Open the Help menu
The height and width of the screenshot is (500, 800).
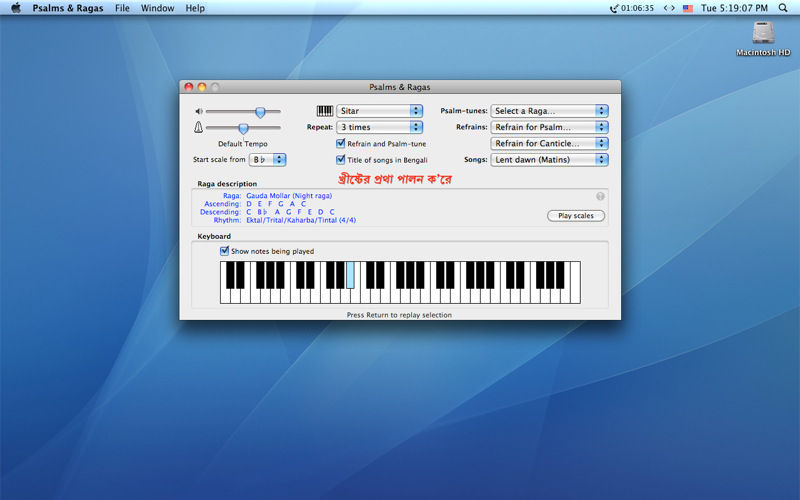(x=195, y=8)
